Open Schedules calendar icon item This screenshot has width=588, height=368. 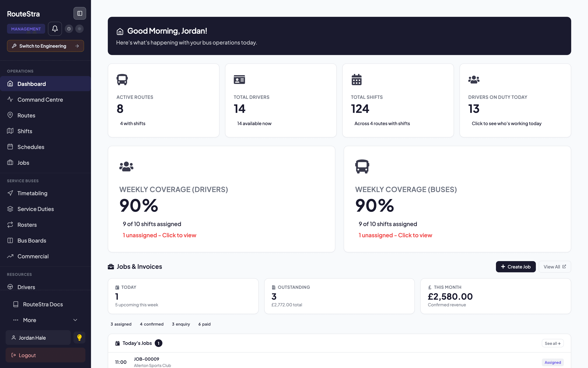[45, 147]
